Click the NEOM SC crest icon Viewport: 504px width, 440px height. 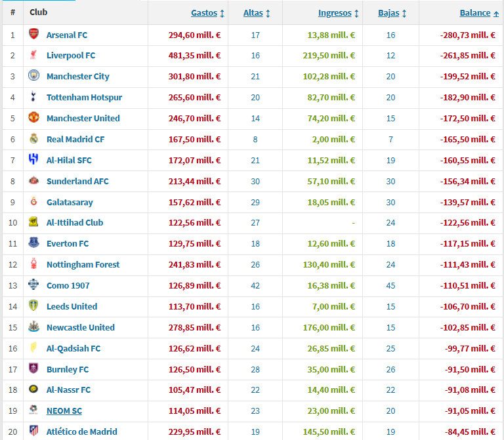pyautogui.click(x=33, y=409)
